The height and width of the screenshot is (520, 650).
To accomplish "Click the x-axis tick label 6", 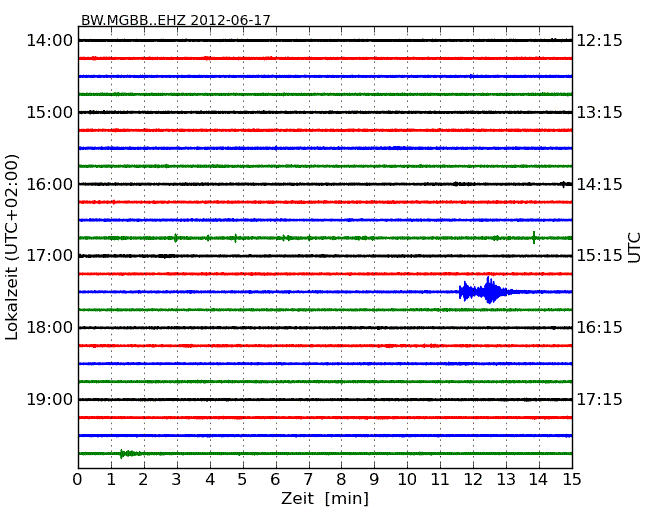I will [x=275, y=479].
